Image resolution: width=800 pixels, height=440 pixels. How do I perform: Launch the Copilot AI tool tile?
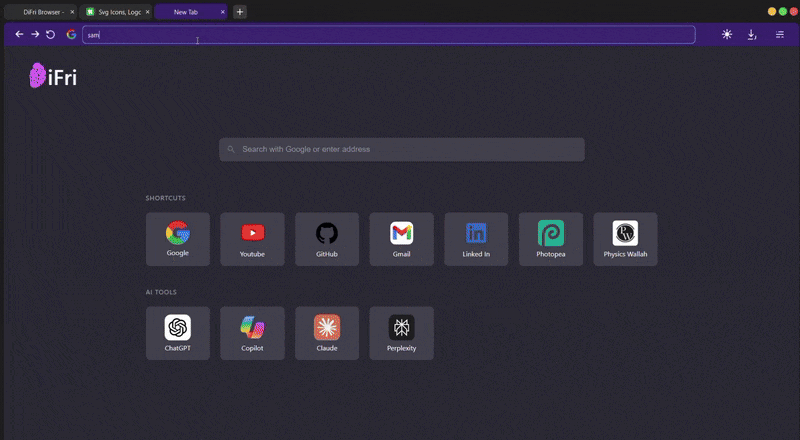tap(253, 333)
